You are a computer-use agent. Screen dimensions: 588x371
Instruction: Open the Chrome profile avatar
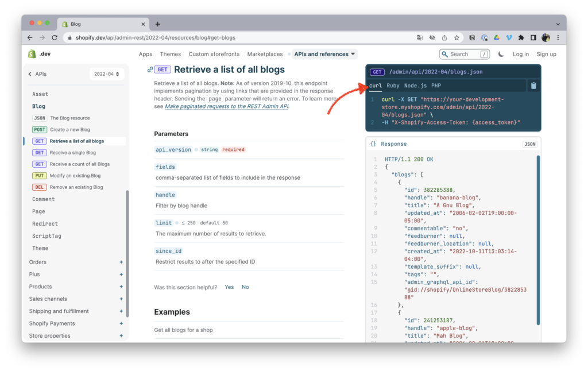coord(546,37)
